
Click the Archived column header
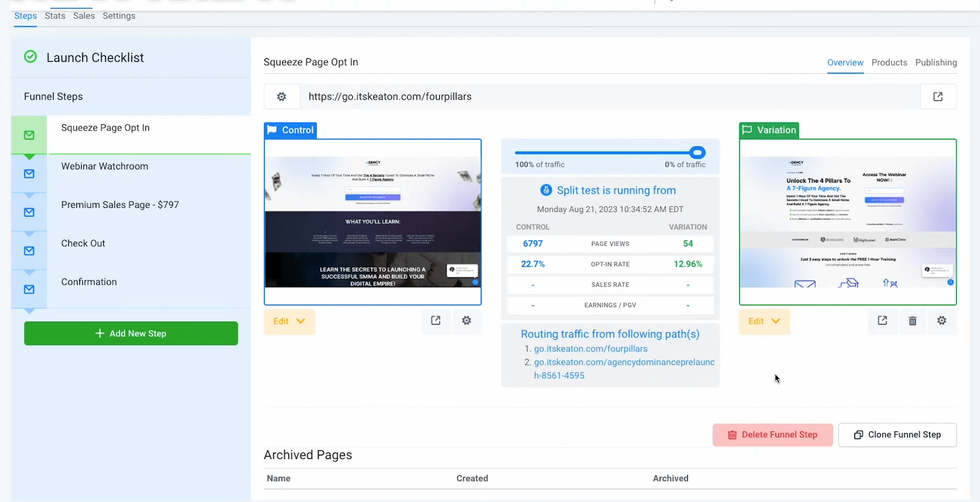point(670,478)
